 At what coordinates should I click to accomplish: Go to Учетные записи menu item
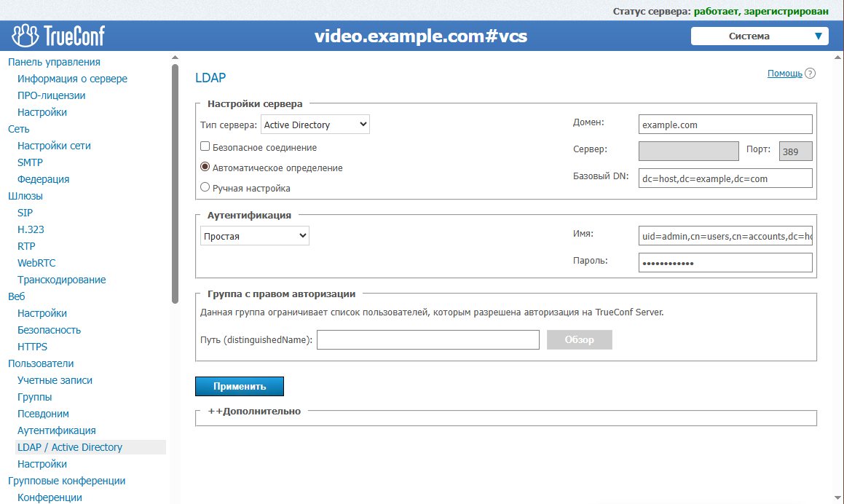[x=55, y=380]
